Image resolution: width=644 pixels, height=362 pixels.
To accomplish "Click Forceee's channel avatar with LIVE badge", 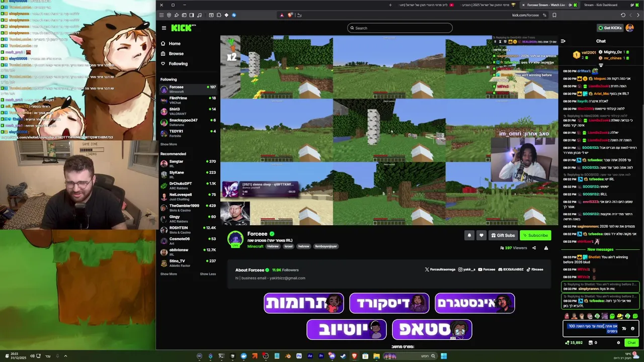I will point(235,240).
